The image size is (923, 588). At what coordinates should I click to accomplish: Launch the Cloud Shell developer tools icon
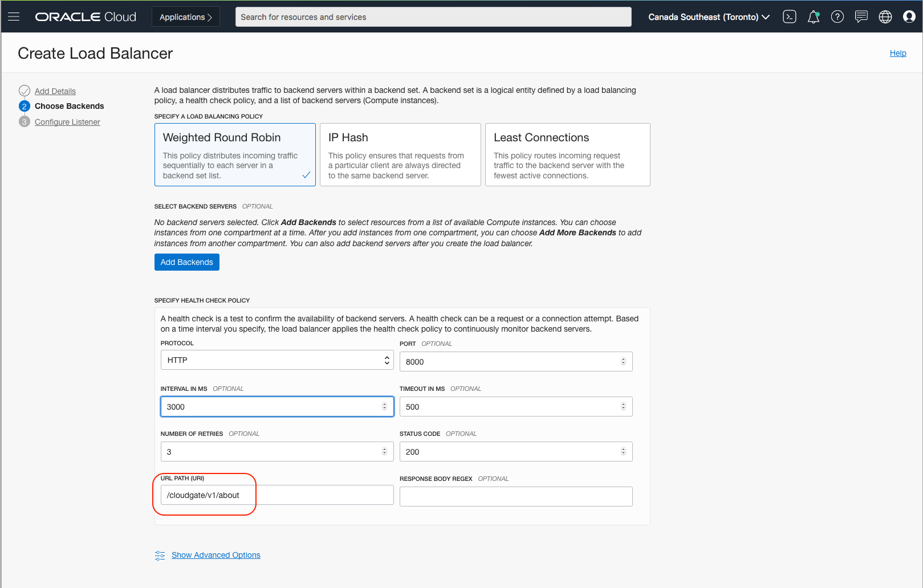[x=790, y=17]
